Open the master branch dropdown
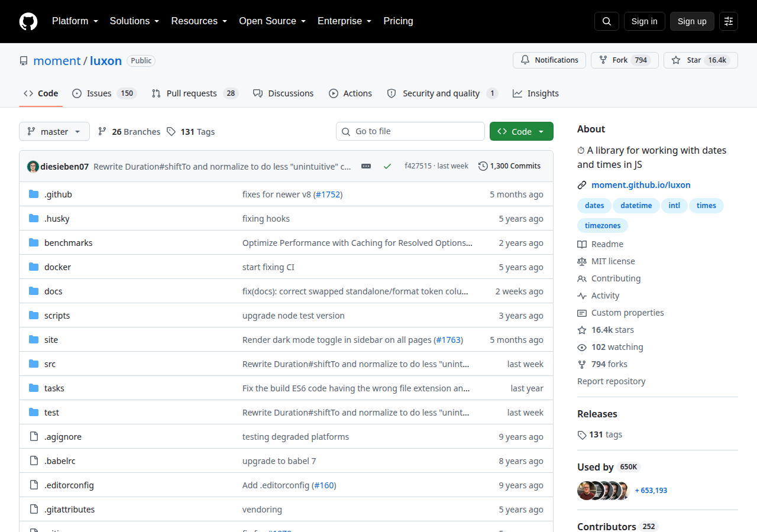The image size is (757, 532). [54, 131]
